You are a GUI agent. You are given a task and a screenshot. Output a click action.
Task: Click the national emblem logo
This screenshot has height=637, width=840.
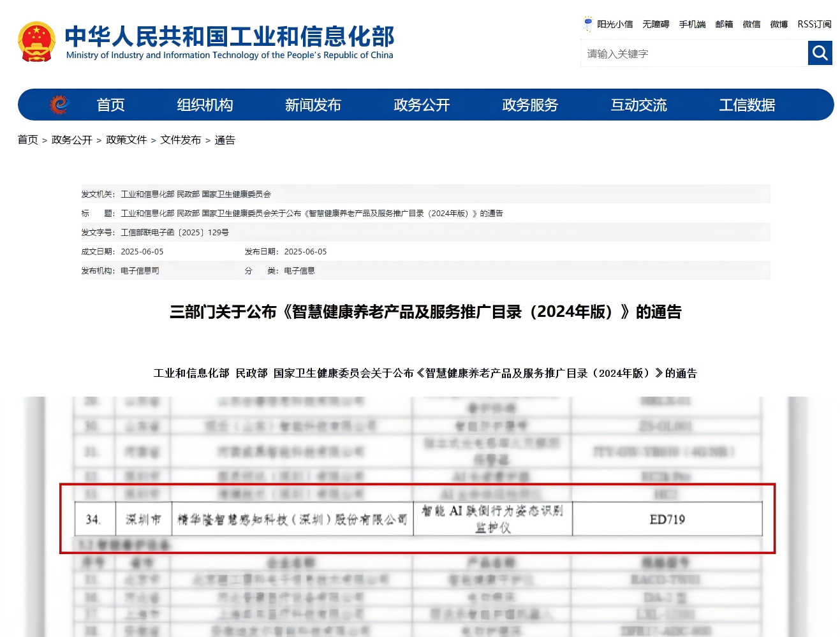[x=36, y=42]
